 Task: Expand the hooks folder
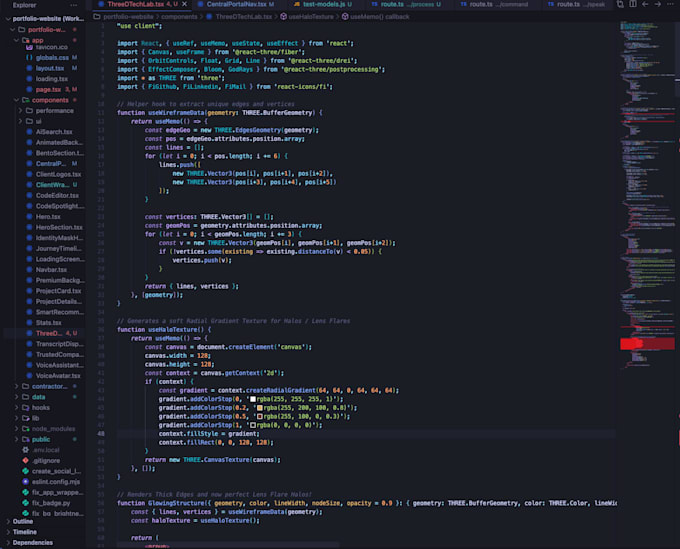tap(16, 407)
